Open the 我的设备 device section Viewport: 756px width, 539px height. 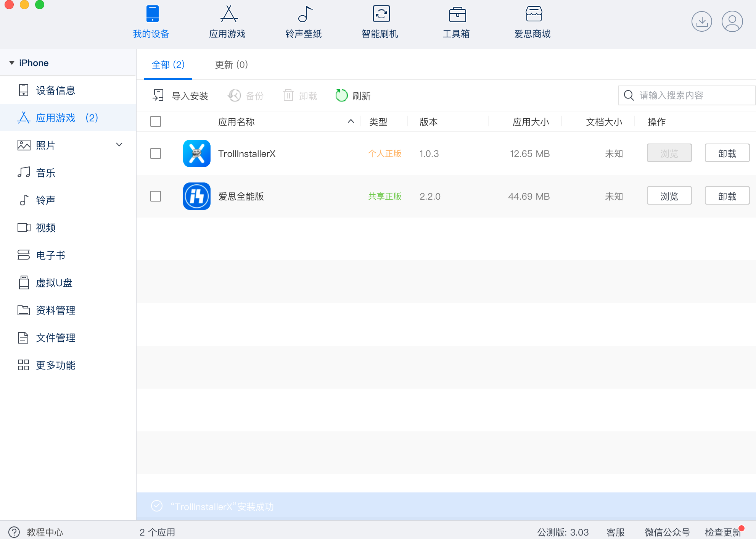(x=151, y=22)
